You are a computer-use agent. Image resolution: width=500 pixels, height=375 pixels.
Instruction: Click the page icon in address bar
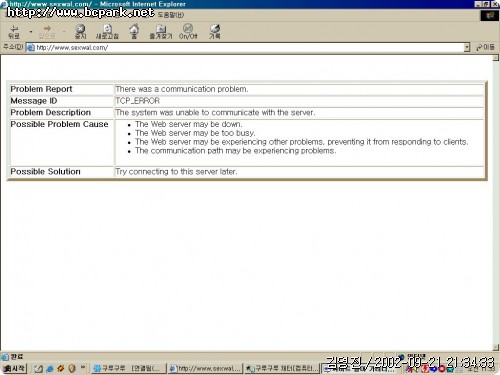coord(31,48)
